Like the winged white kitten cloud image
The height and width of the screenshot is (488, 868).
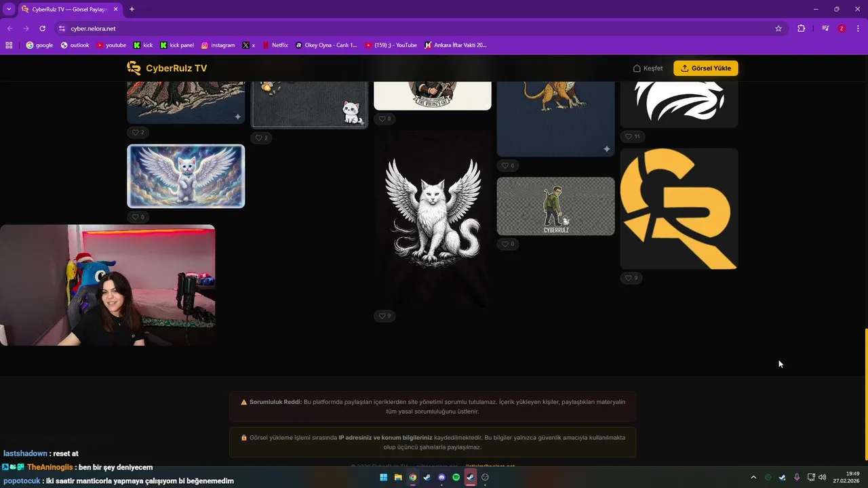coord(138,217)
